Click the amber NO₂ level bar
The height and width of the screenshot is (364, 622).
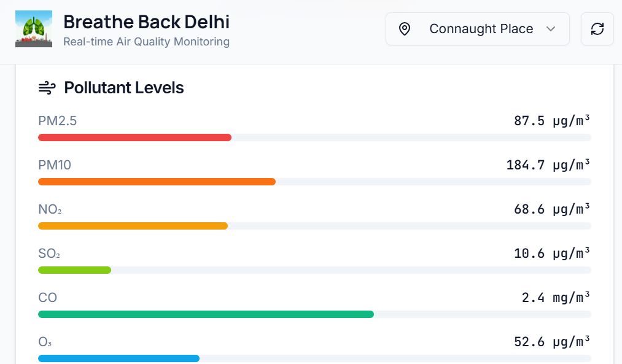pyautogui.click(x=133, y=226)
